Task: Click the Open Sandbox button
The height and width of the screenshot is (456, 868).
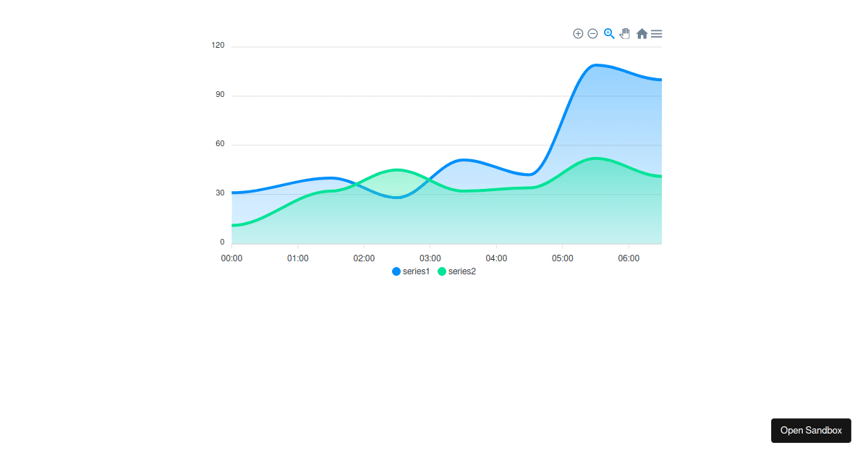Action: [x=811, y=430]
